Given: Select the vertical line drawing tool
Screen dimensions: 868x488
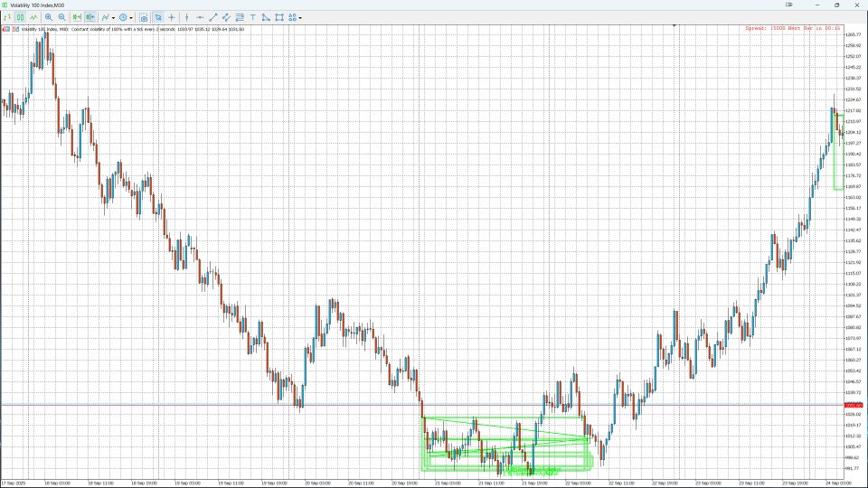Looking at the screenshot, I should [186, 18].
